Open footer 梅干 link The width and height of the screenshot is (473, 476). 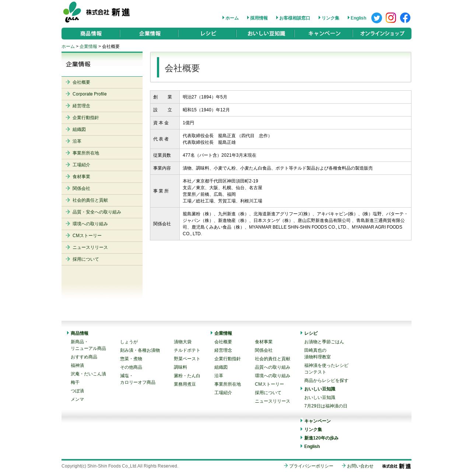(75, 382)
